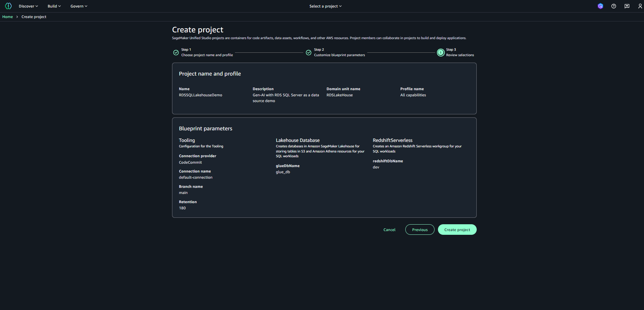Click redshiftDbName value dev
Image resolution: width=644 pixels, height=310 pixels.
coord(376,167)
